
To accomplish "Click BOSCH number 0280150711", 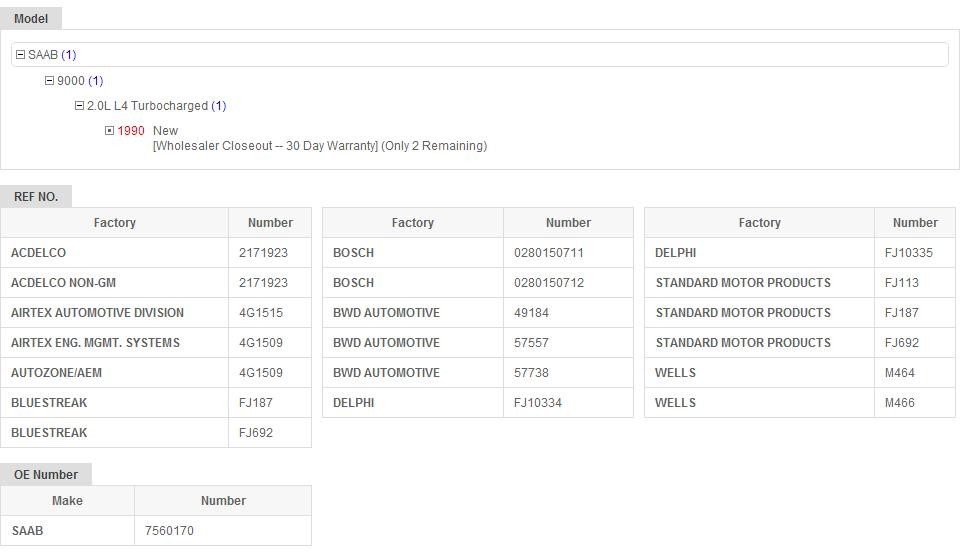I will tap(548, 253).
